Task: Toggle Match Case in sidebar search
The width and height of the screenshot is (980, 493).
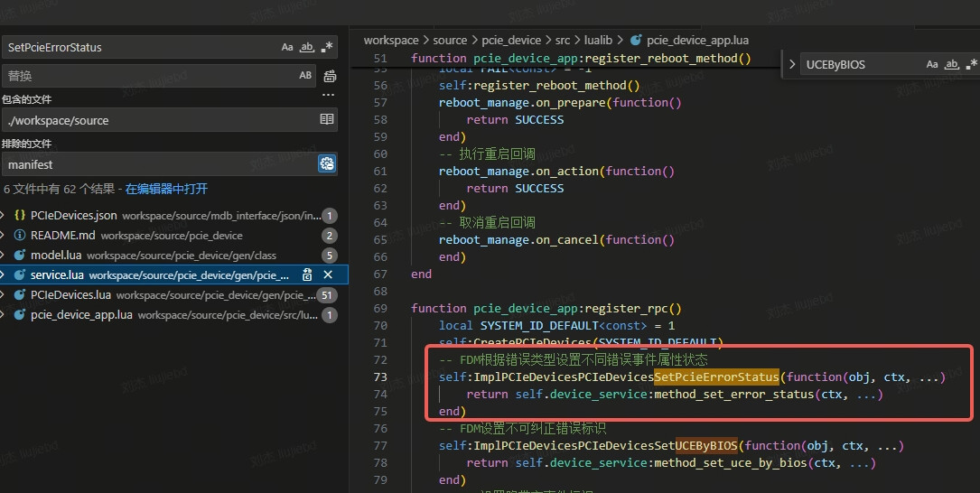Action: point(287,47)
